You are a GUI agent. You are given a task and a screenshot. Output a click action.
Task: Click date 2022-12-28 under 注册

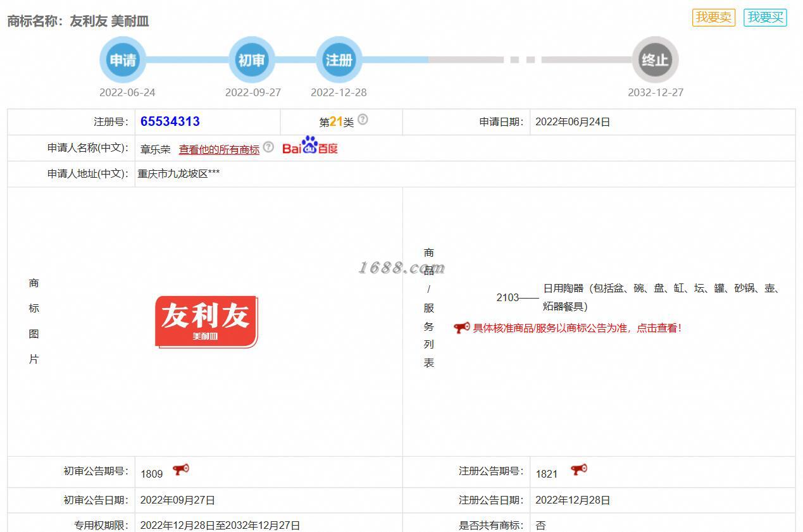[339, 92]
